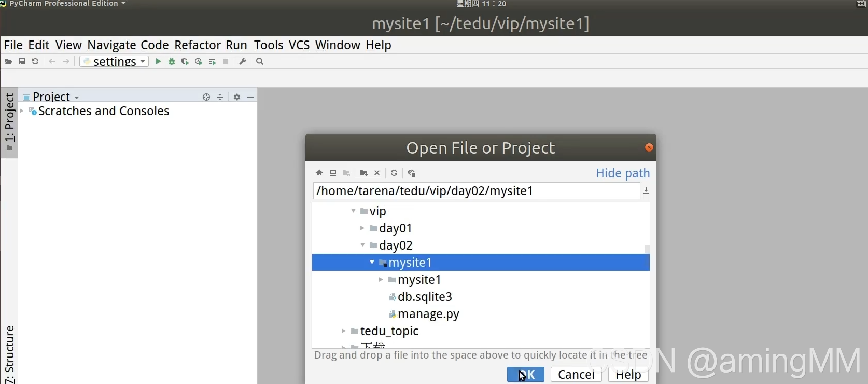Click the Profile run clock icon
868x384 pixels.
(199, 61)
